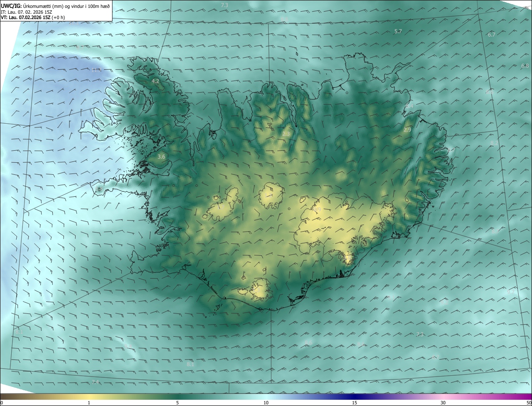Click the 'VT: Lau. 07.02.2026 15Z (+0 h)' line
Screen dimensions: 532x406
pos(33,17)
